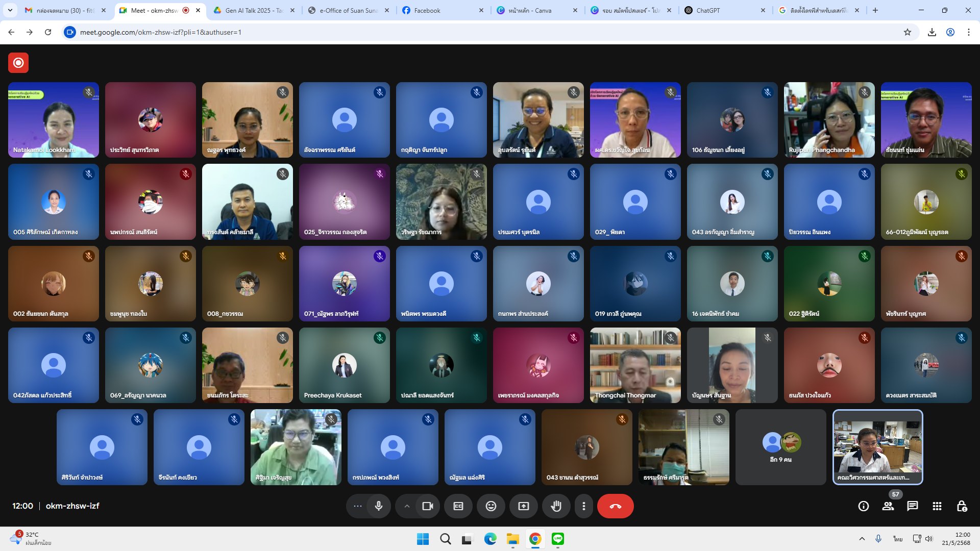Open meeting details info icon
980x551 pixels.
[863, 506]
